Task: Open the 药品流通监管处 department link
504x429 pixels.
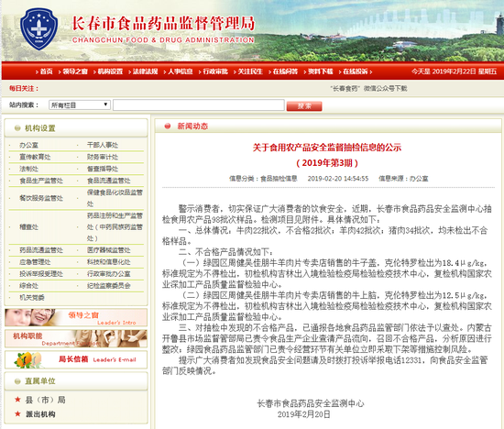Action: click(x=41, y=250)
